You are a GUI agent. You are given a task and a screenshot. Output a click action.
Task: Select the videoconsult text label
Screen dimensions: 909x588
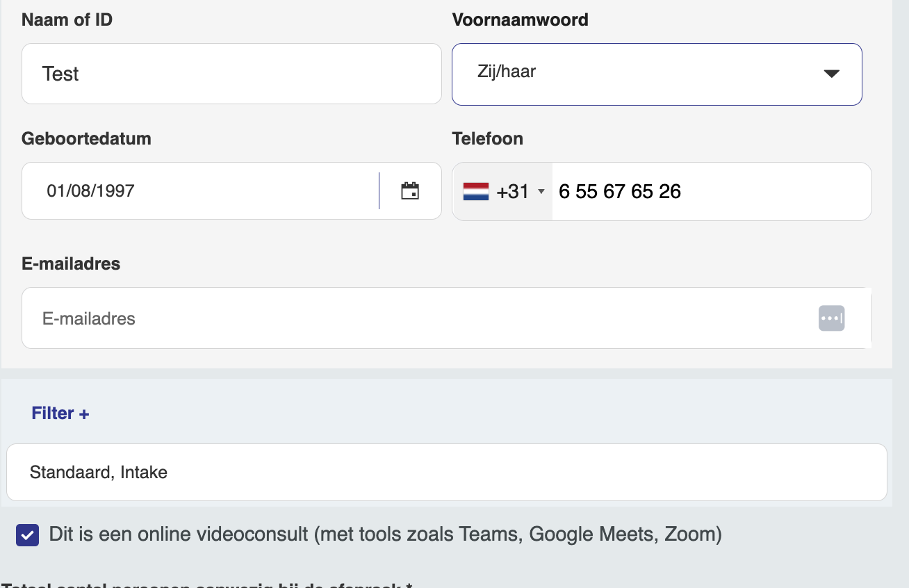(384, 534)
